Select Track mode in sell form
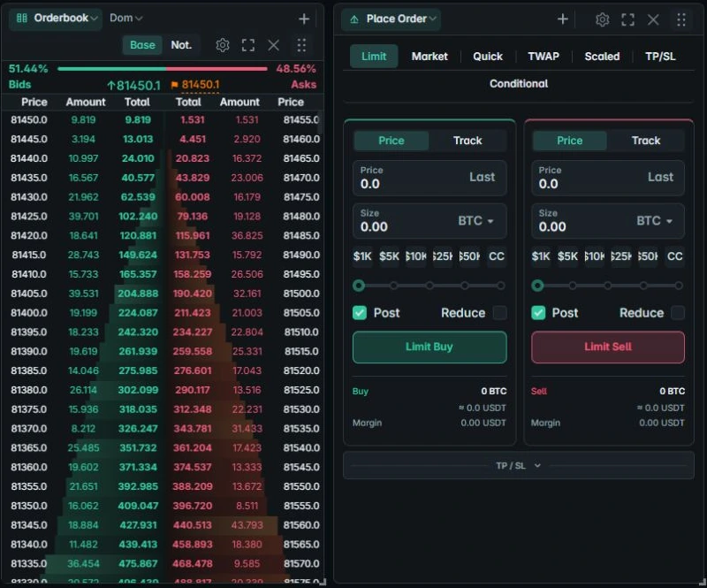The width and height of the screenshot is (707, 588). click(646, 141)
